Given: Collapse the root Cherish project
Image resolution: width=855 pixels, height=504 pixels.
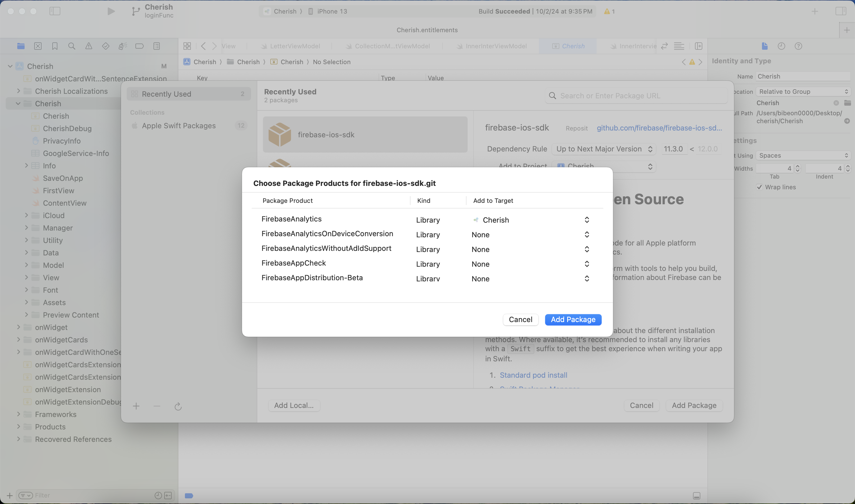Looking at the screenshot, I should (x=10, y=66).
